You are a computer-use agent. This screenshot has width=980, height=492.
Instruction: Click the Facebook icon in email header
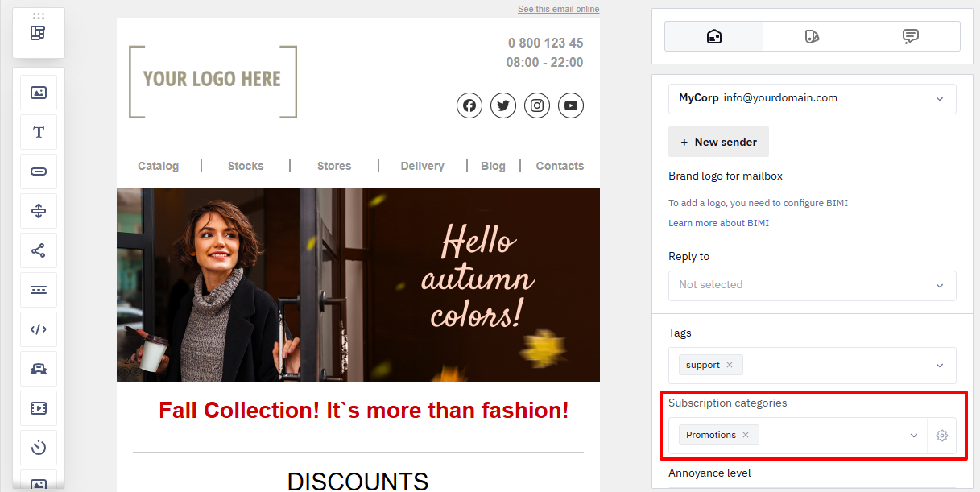[x=469, y=105]
